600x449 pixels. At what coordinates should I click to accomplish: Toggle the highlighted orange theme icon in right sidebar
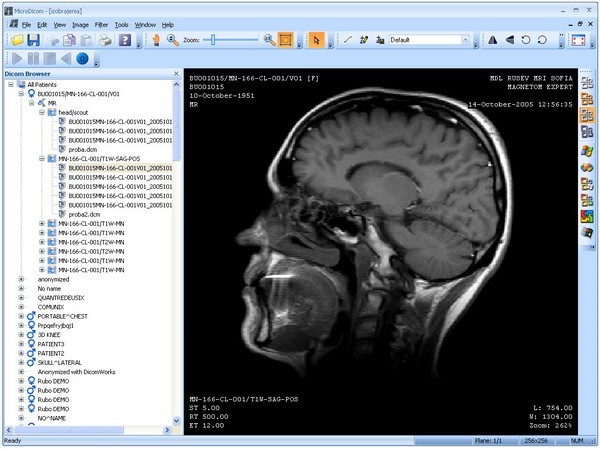587,115
